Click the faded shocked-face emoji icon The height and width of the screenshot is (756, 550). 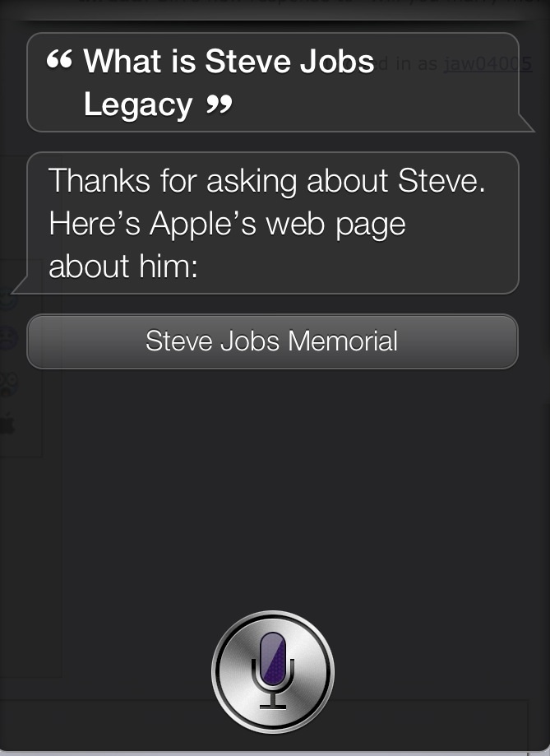9,384
